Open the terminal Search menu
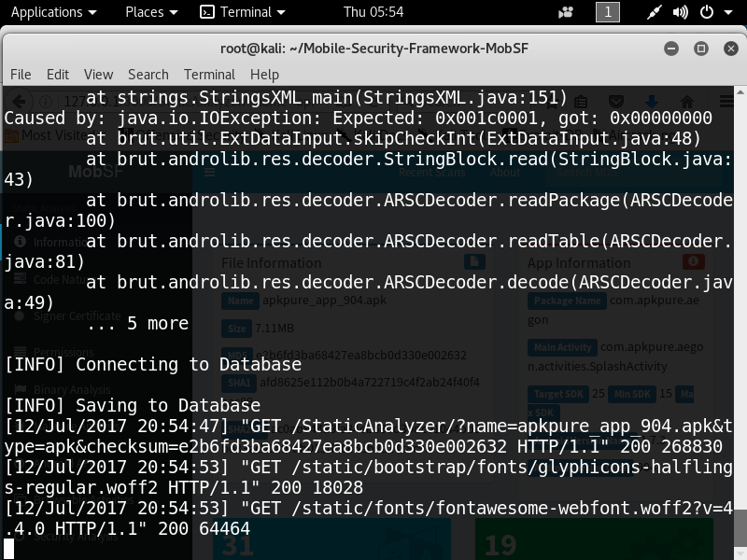Viewport: 747px width, 560px height. coord(148,75)
